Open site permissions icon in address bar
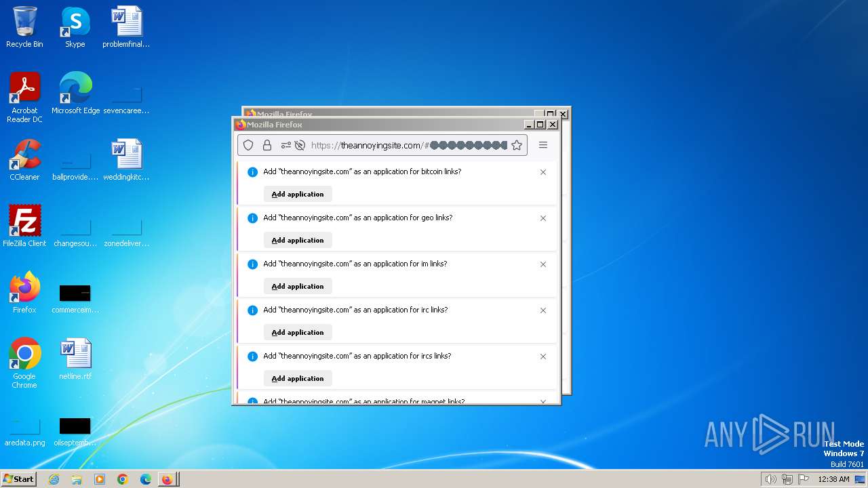Image resolution: width=868 pixels, height=488 pixels. coord(285,145)
